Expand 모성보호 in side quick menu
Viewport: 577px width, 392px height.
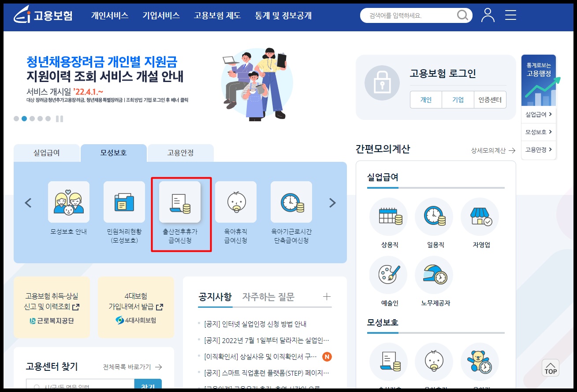click(x=539, y=132)
